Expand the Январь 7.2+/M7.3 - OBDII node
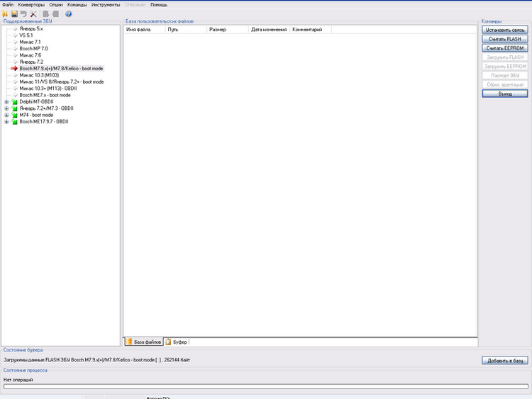532x399 pixels. point(6,108)
